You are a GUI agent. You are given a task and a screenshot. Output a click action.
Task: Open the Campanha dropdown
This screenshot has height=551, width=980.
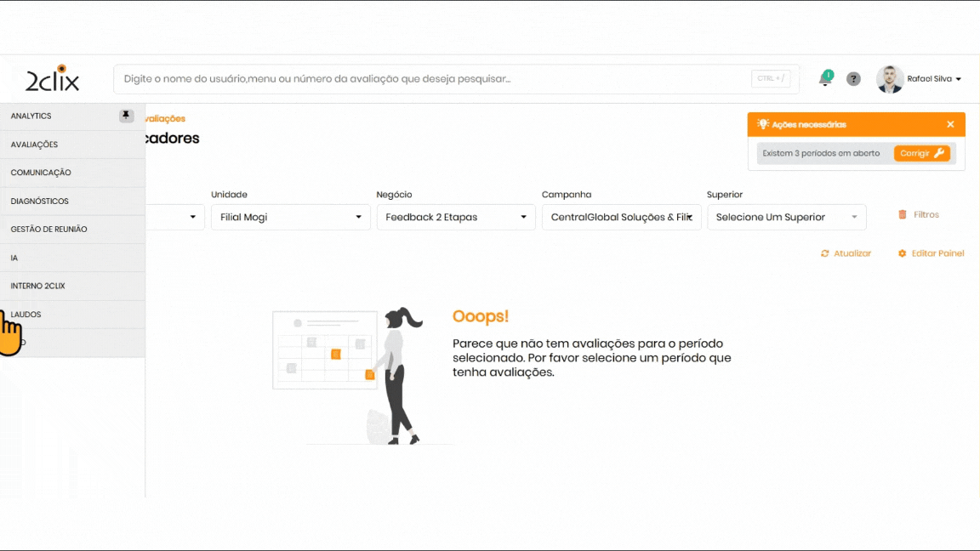point(621,217)
